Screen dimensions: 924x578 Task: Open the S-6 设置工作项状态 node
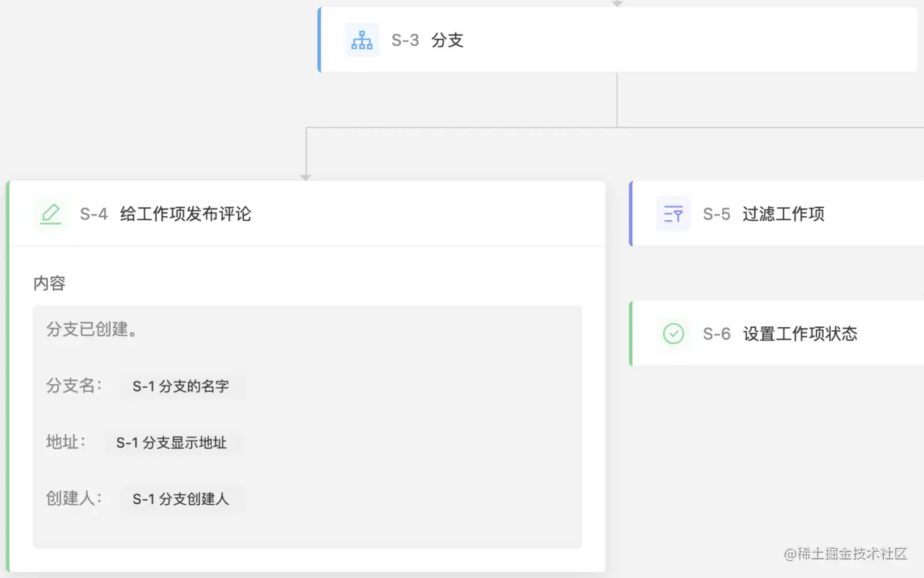777,333
